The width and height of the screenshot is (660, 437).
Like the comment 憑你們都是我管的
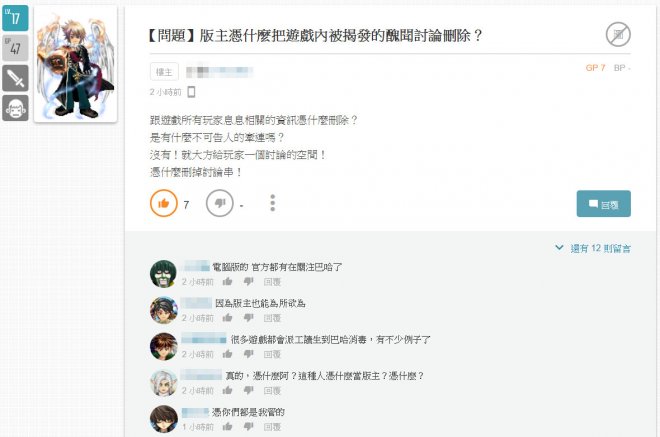point(227,426)
